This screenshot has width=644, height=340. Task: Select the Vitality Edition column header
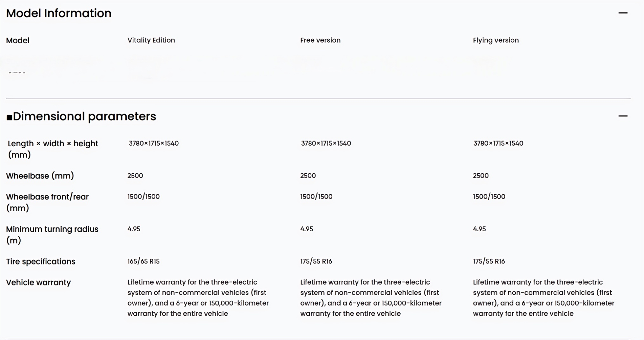coord(151,40)
